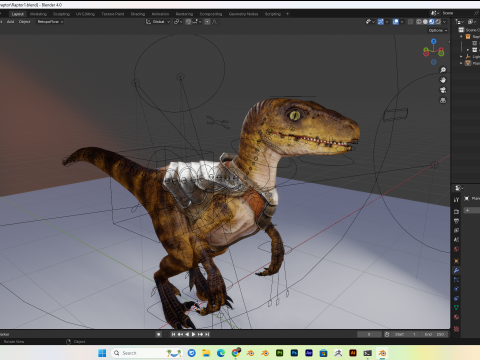Open the Object menu in viewport header
This screenshot has width=480, height=360.
[x=24, y=22]
